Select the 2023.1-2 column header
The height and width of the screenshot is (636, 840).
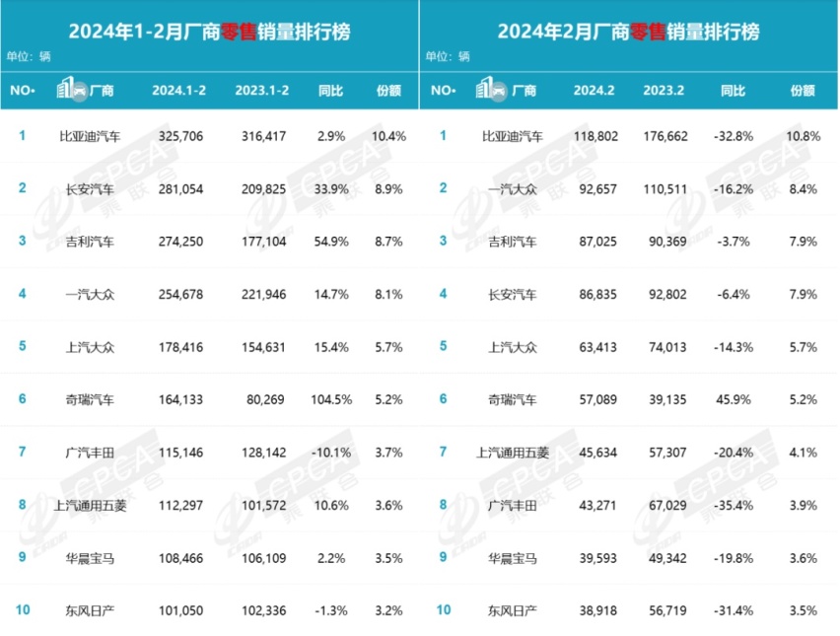(x=262, y=90)
